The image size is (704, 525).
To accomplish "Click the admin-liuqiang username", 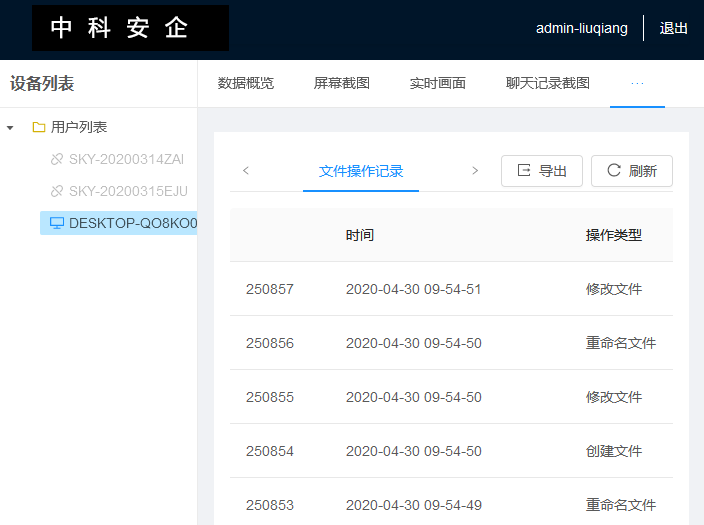I will point(582,28).
